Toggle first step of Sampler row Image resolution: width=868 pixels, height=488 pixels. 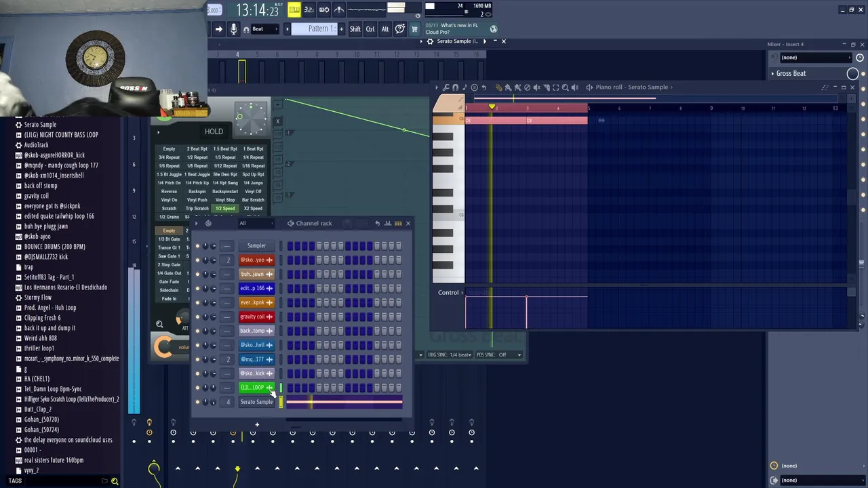(x=290, y=246)
